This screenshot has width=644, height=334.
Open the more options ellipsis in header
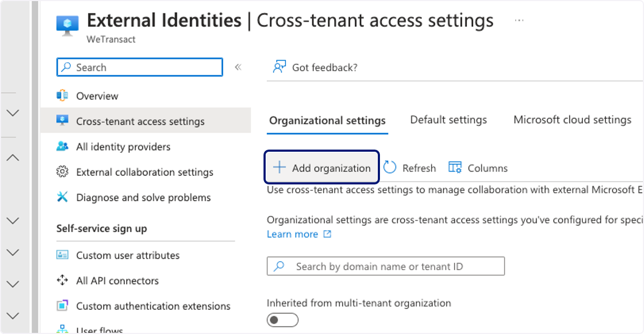(x=519, y=20)
